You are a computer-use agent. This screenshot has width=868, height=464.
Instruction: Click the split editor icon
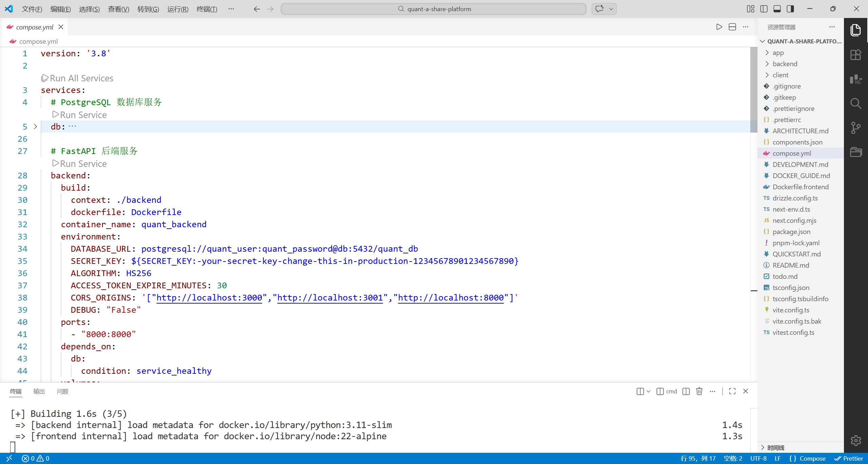732,27
